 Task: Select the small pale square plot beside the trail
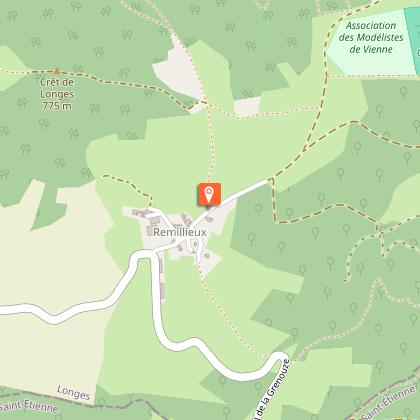pyautogui.click(x=247, y=107)
